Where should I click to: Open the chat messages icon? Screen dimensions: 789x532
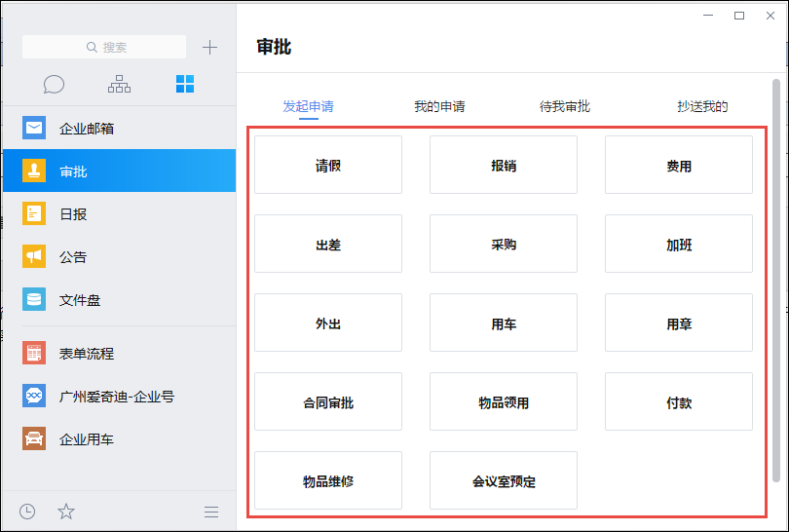point(54,84)
